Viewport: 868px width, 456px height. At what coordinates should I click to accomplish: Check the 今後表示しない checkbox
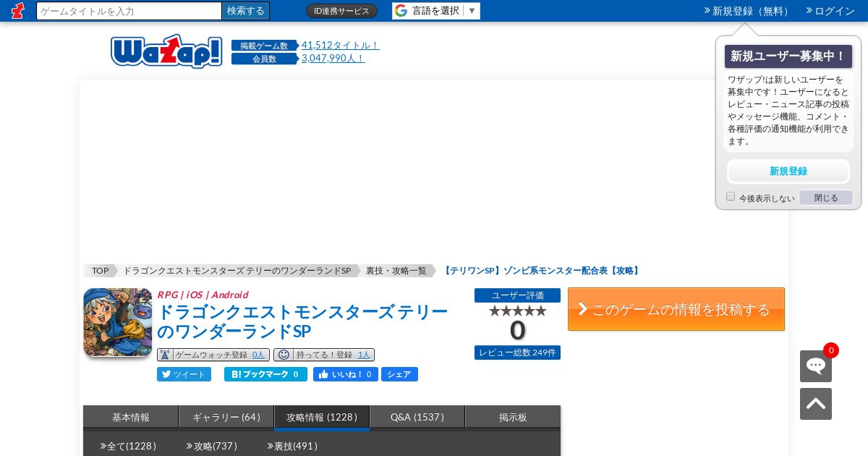731,197
